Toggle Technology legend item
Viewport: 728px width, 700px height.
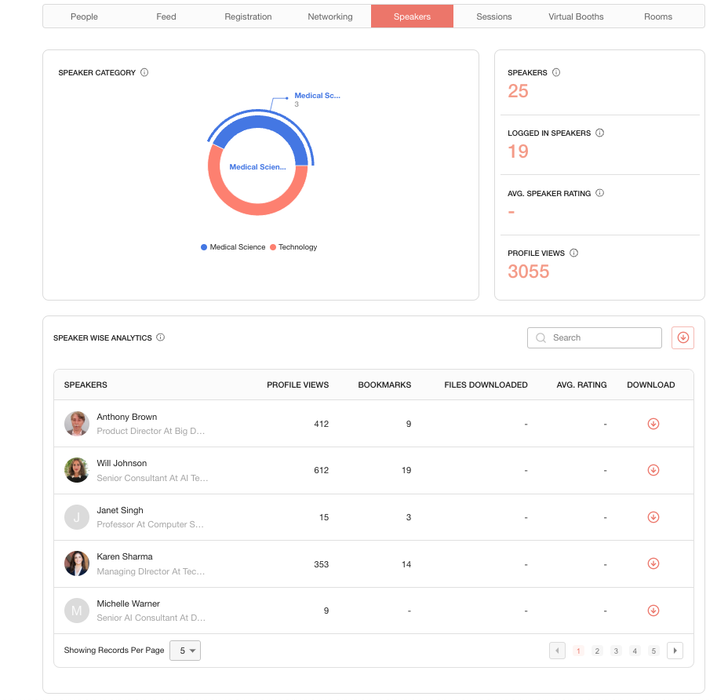293,247
